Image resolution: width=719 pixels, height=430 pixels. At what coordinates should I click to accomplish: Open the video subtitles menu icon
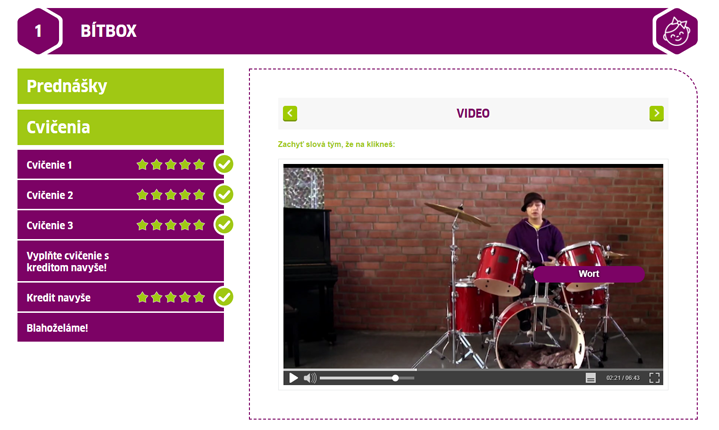[591, 378]
